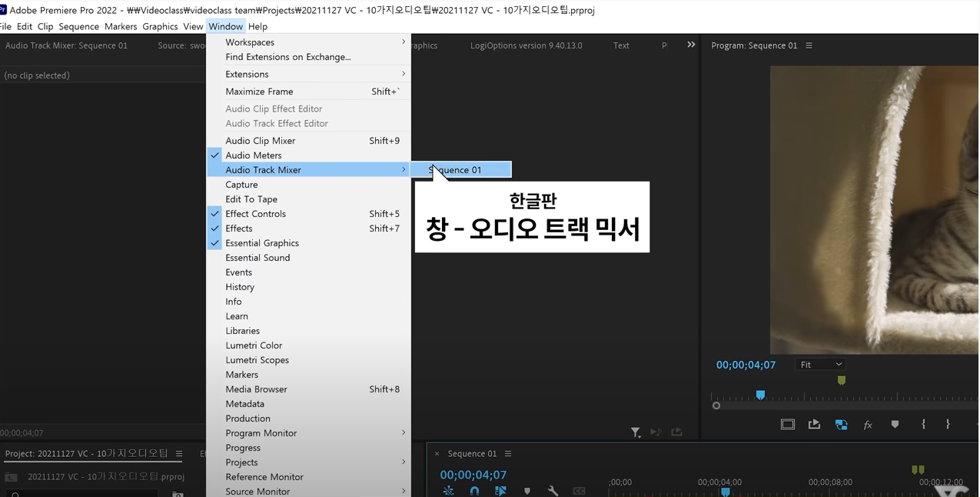Image resolution: width=980 pixels, height=497 pixels.
Task: Expand the Extensions submenu
Action: [x=309, y=74]
